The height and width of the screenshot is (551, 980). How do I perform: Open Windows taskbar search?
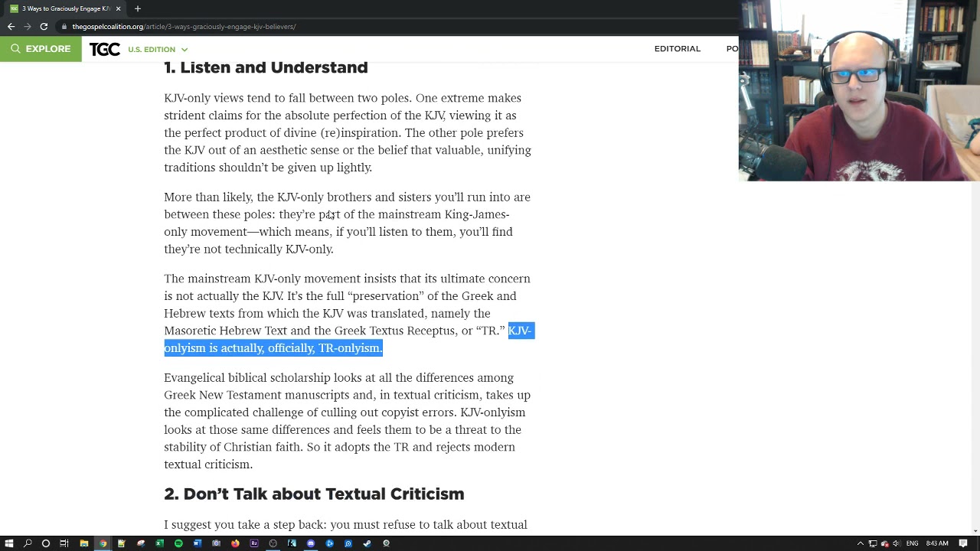(x=28, y=543)
